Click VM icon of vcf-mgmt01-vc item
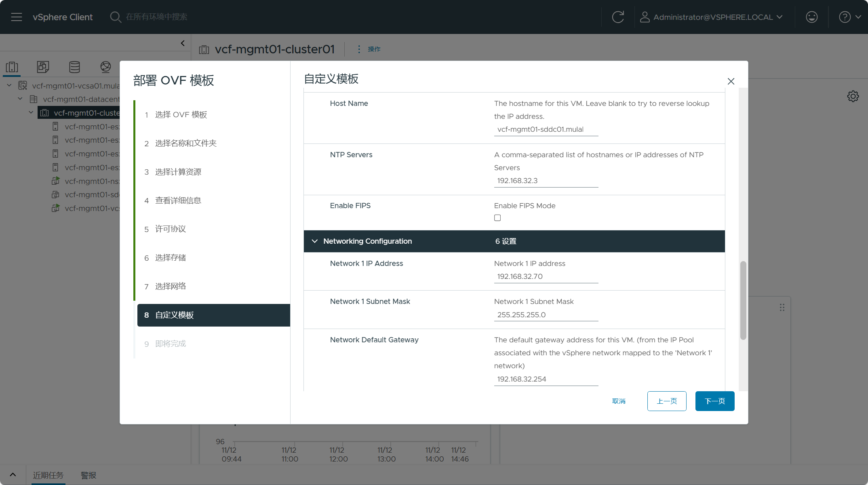Image resolution: width=868 pixels, height=485 pixels. (56, 208)
